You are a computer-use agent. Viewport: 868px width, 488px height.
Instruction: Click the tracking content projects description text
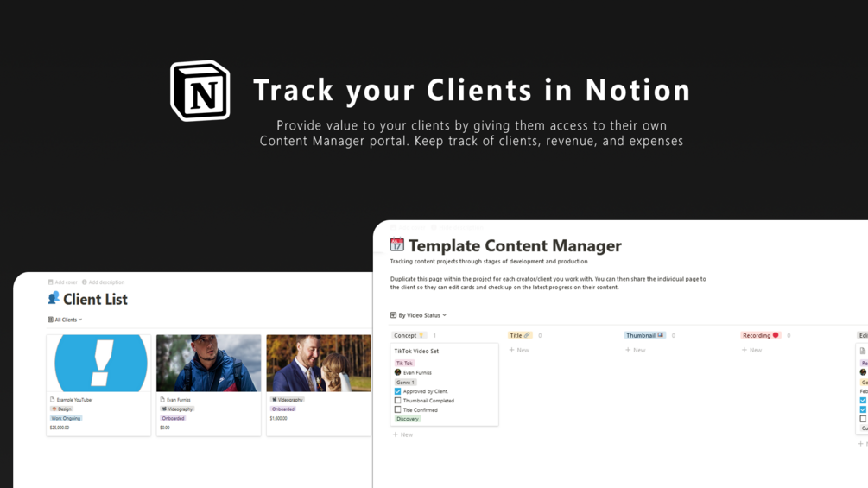pos(489,261)
